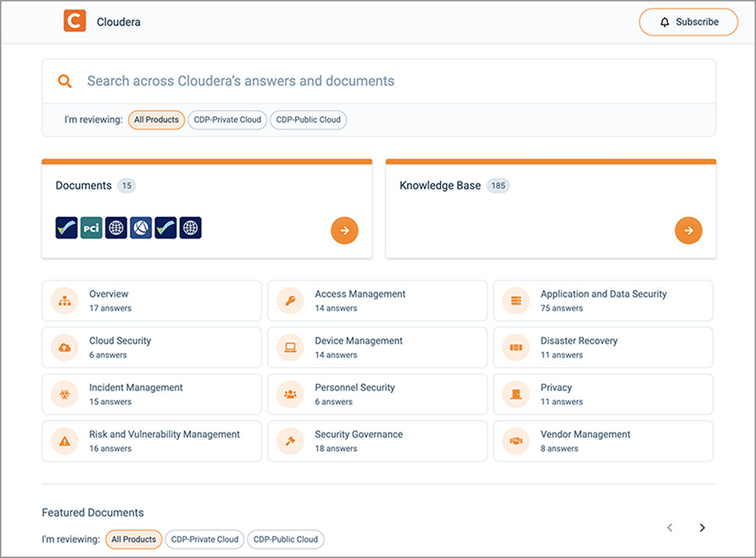The width and height of the screenshot is (756, 558).
Task: Enable the CDP-Private Cloud review filter
Action: pyautogui.click(x=227, y=120)
